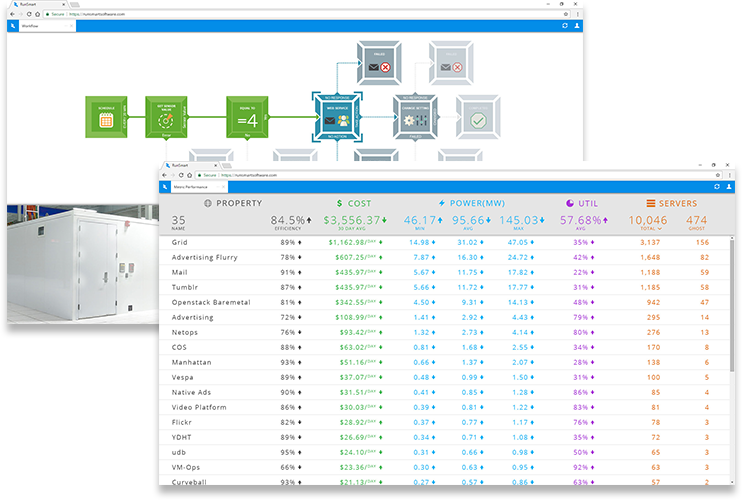Image resolution: width=742 pixels, height=500 pixels.
Task: Reload page in the rear Workflow browser
Action: coord(29,14)
